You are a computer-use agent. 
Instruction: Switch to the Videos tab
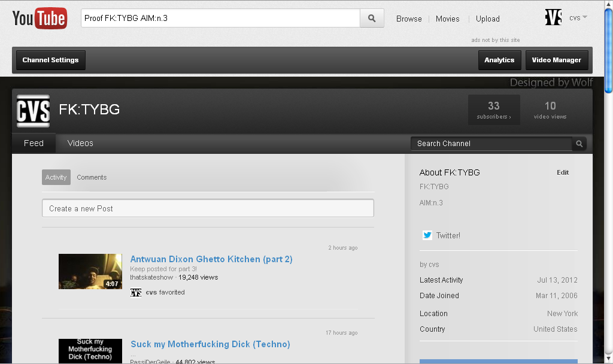tap(80, 144)
